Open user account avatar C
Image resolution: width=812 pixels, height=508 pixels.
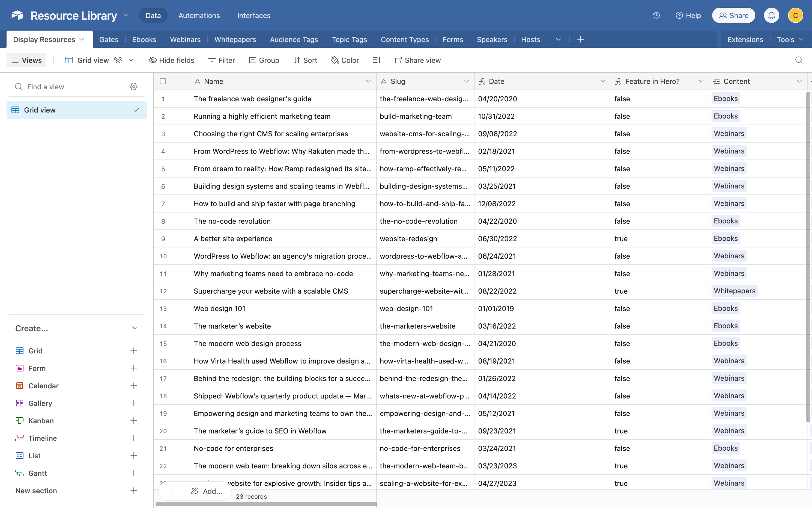click(795, 16)
